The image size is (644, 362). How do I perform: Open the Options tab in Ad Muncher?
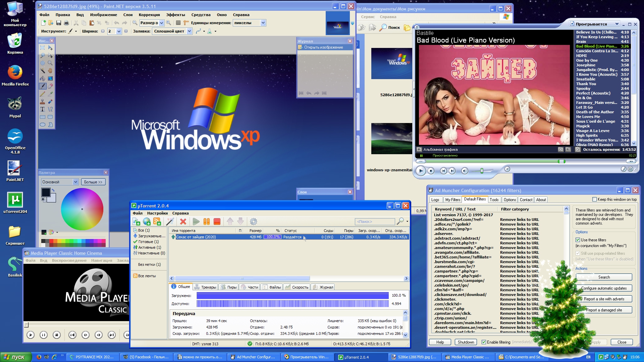click(x=509, y=200)
